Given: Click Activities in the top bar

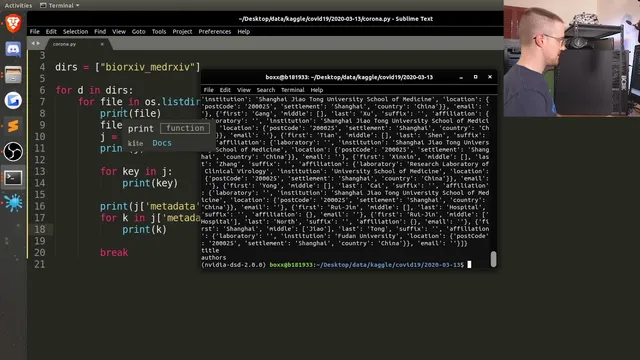Looking at the screenshot, I should point(18,5).
